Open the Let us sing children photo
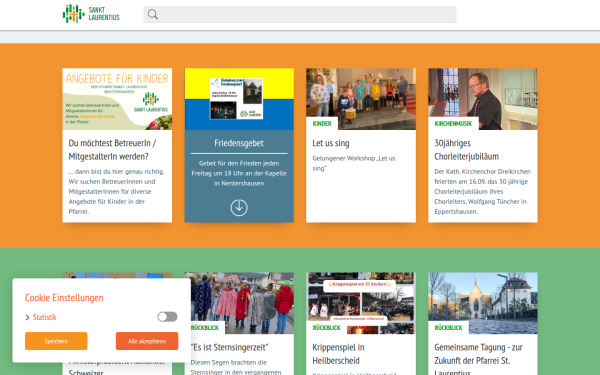The image size is (600, 375). tap(361, 99)
